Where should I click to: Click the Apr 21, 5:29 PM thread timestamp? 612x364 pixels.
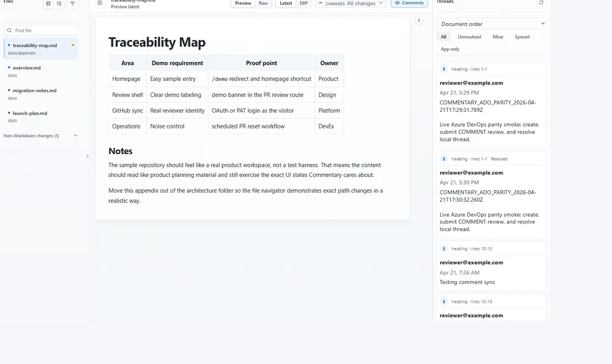coord(459,93)
